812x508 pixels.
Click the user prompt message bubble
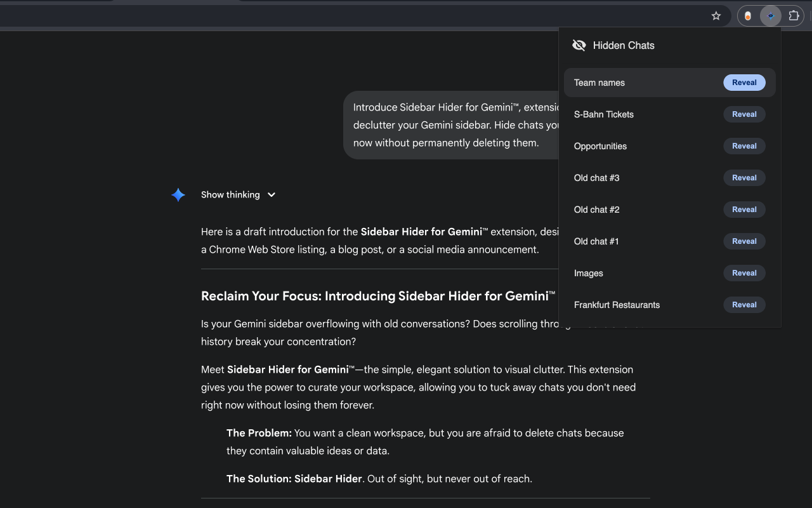pos(451,125)
